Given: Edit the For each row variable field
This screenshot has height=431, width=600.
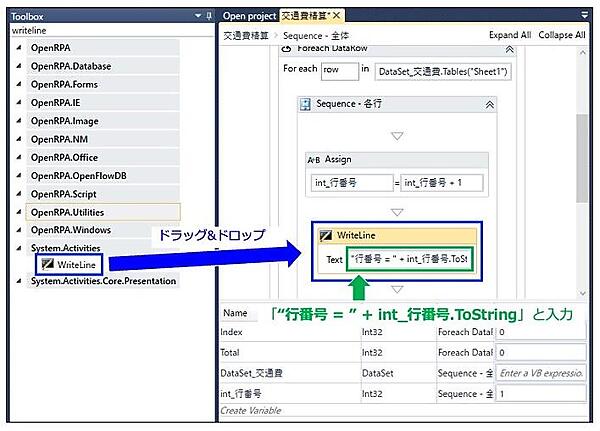Looking at the screenshot, I should (340, 71).
